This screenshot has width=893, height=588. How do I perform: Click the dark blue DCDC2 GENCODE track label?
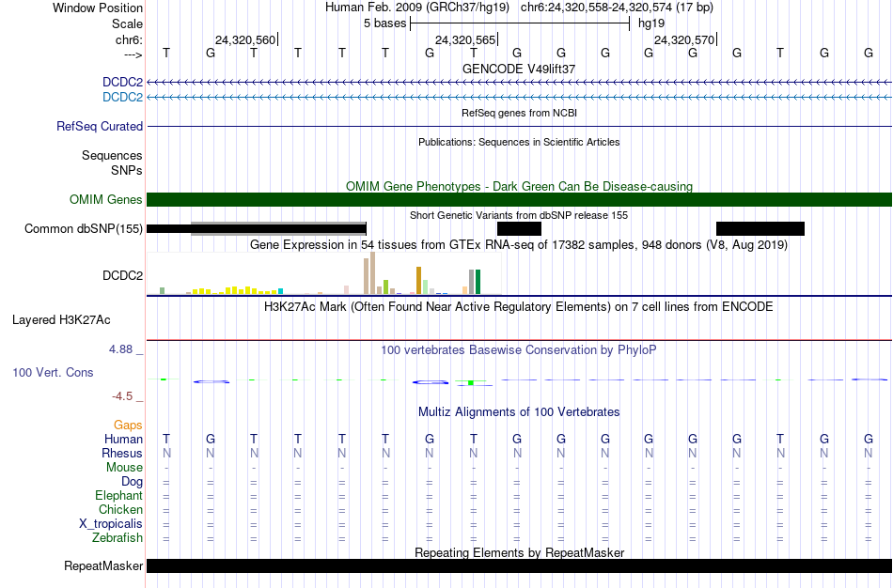[x=122, y=83]
